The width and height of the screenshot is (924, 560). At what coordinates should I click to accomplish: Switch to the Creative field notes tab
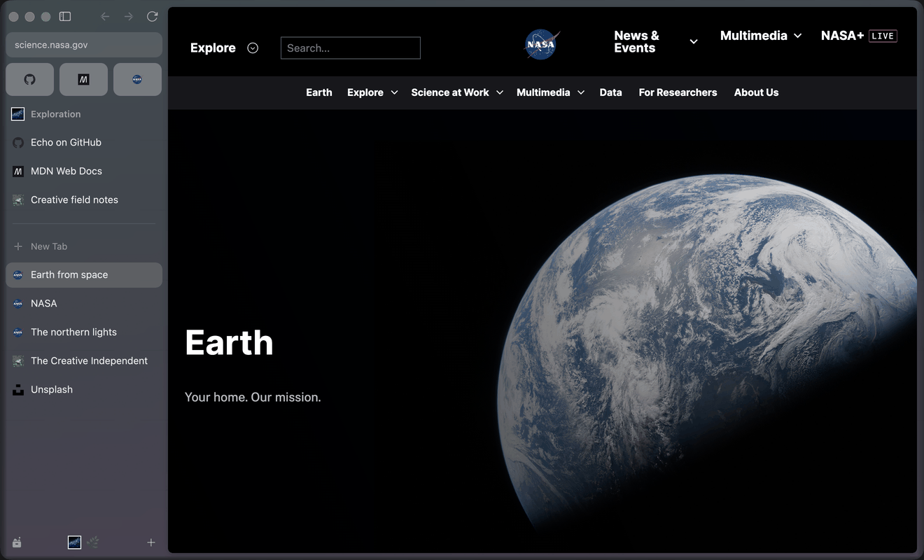point(84,199)
